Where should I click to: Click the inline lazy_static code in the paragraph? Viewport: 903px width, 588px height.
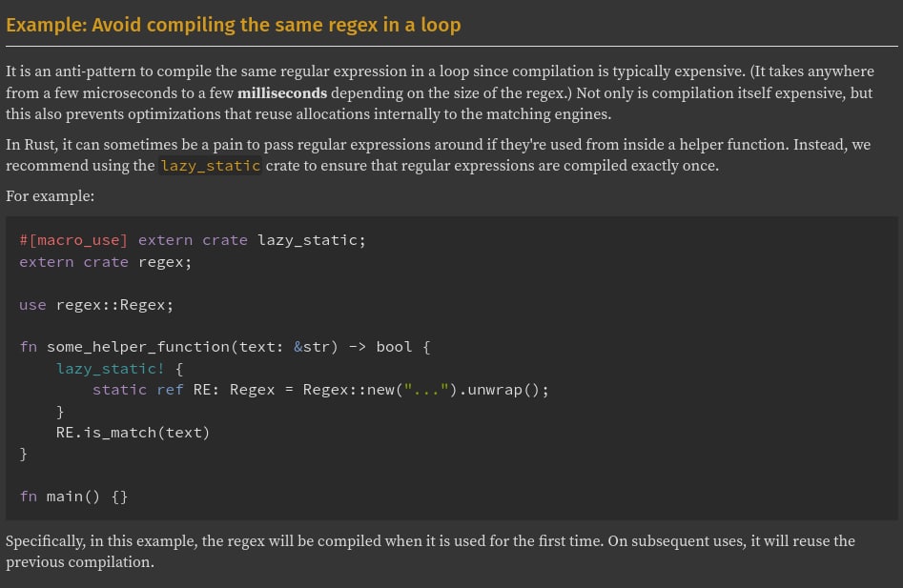click(x=210, y=166)
